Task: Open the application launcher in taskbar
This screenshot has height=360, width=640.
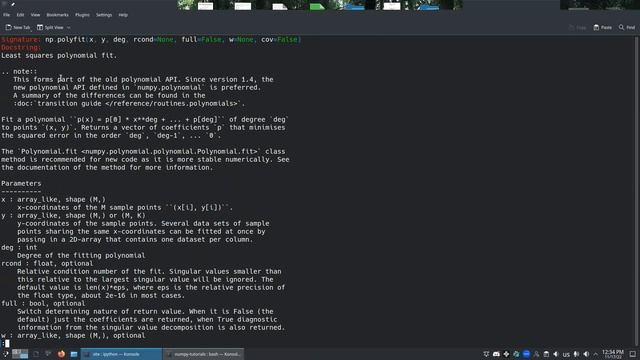Action: point(5,354)
